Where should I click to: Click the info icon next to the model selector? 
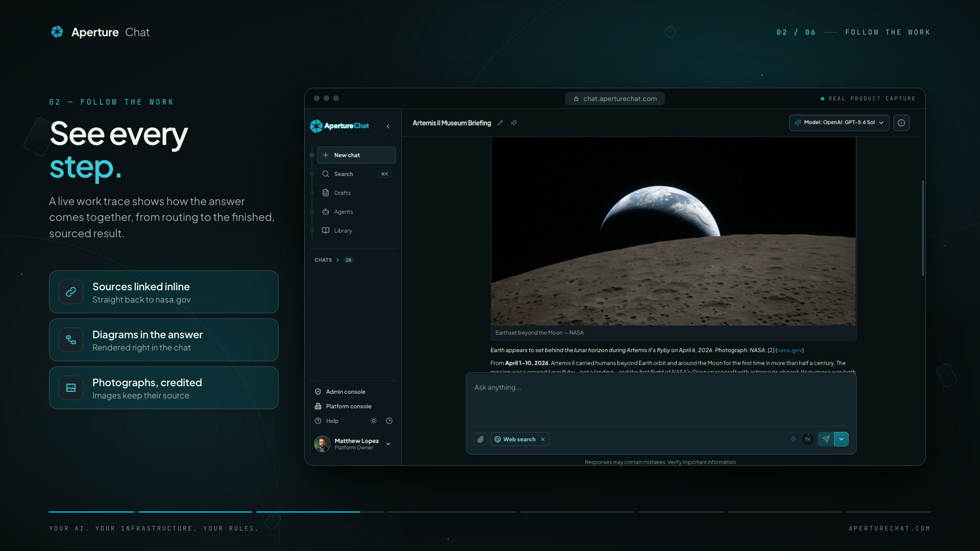pos(901,123)
